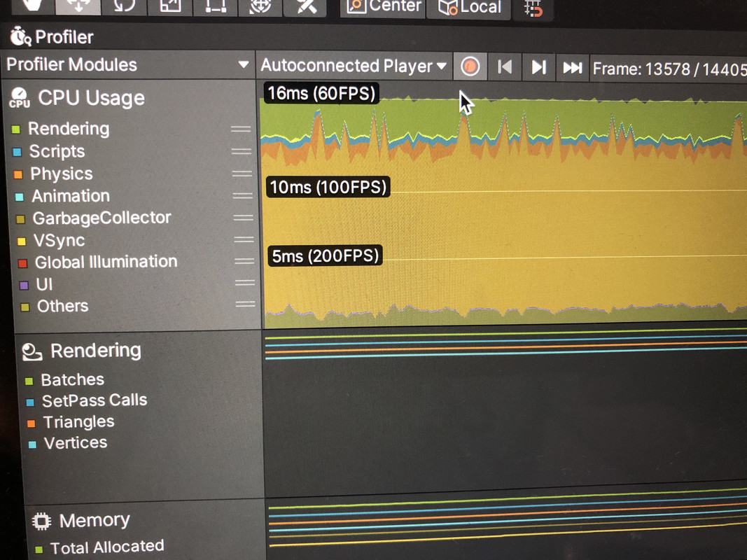Toggle the Total Allocated stat swatch
747x560 pixels.
tap(39, 549)
